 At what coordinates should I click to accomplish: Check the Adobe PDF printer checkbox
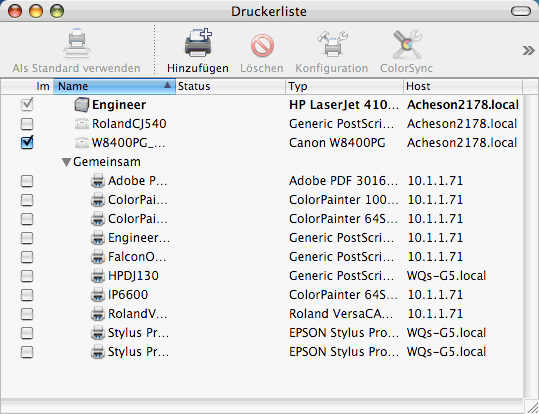click(27, 181)
